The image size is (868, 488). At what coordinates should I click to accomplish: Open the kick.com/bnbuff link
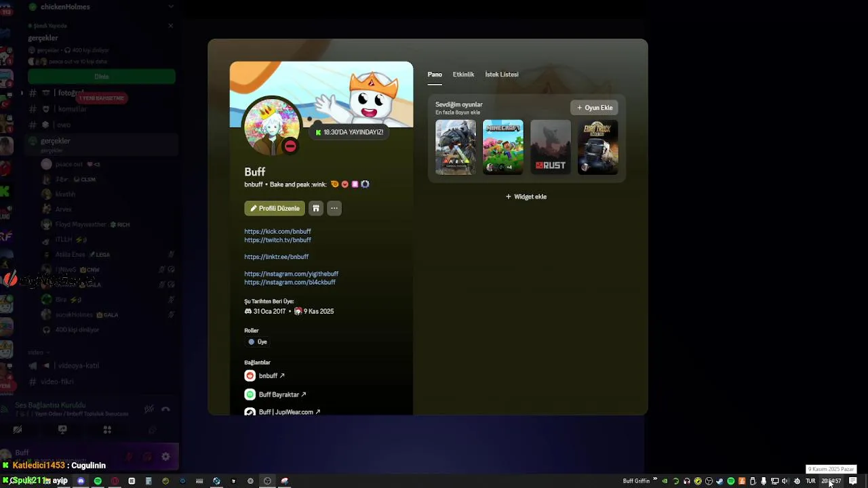pyautogui.click(x=277, y=232)
